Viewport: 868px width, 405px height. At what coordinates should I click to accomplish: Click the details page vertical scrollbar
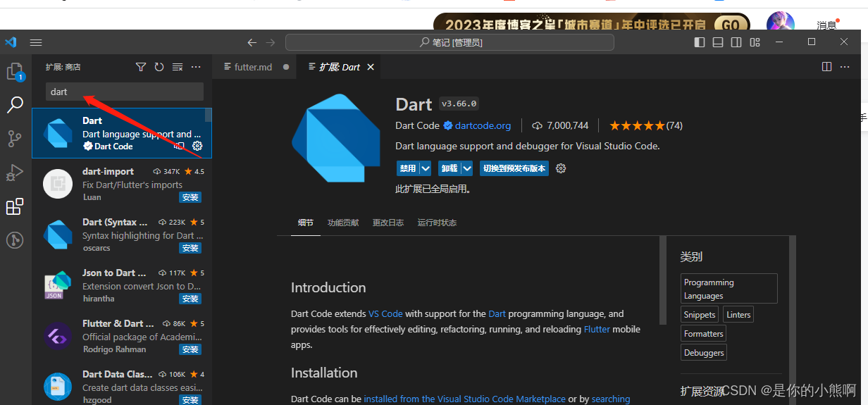pos(662,279)
